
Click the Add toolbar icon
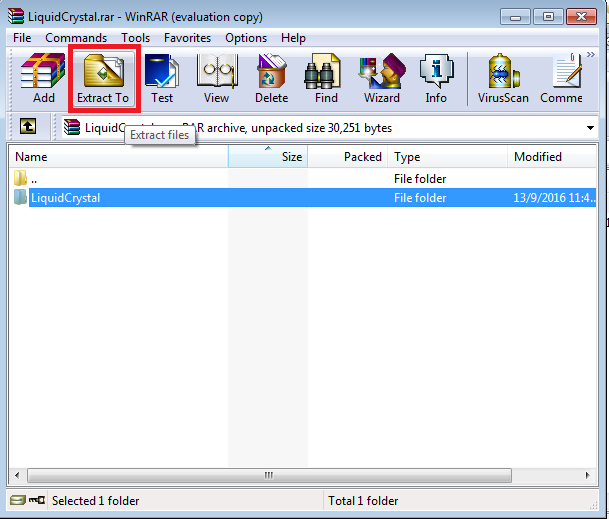(43, 70)
